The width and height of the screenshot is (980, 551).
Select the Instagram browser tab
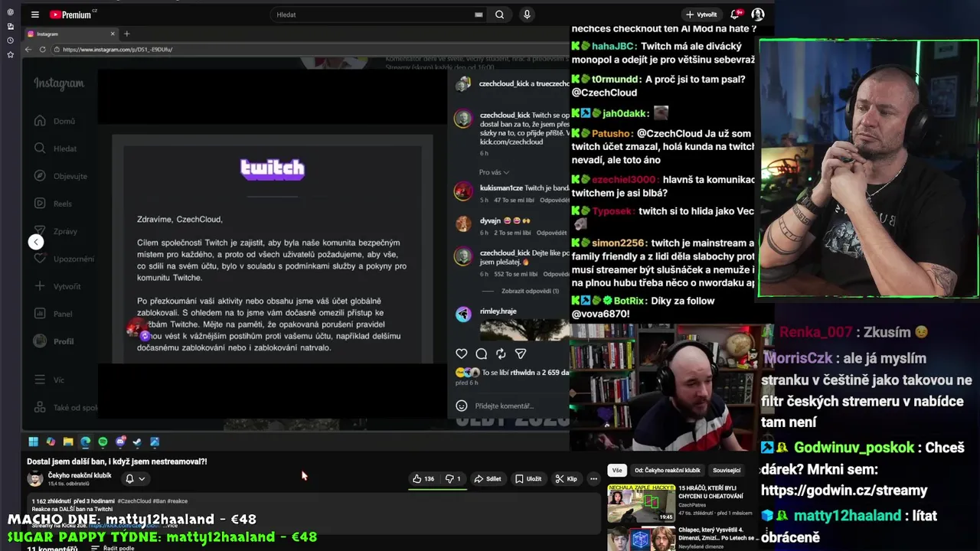pos(69,34)
